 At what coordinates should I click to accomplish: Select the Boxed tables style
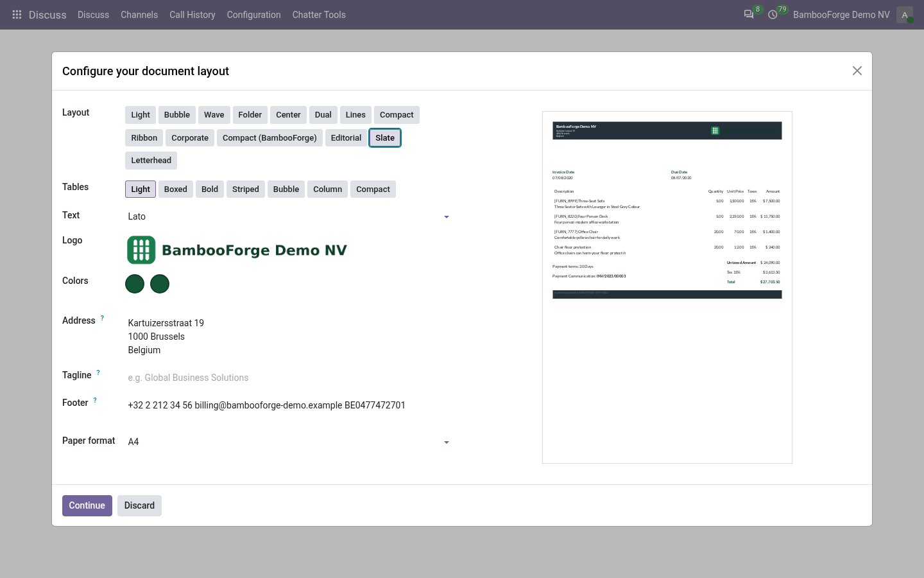click(x=176, y=189)
